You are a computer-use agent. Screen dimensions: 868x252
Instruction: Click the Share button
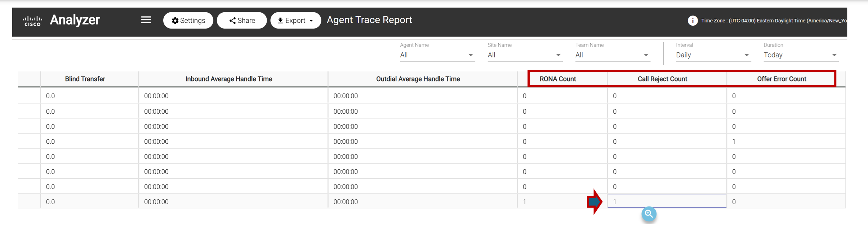(x=242, y=21)
